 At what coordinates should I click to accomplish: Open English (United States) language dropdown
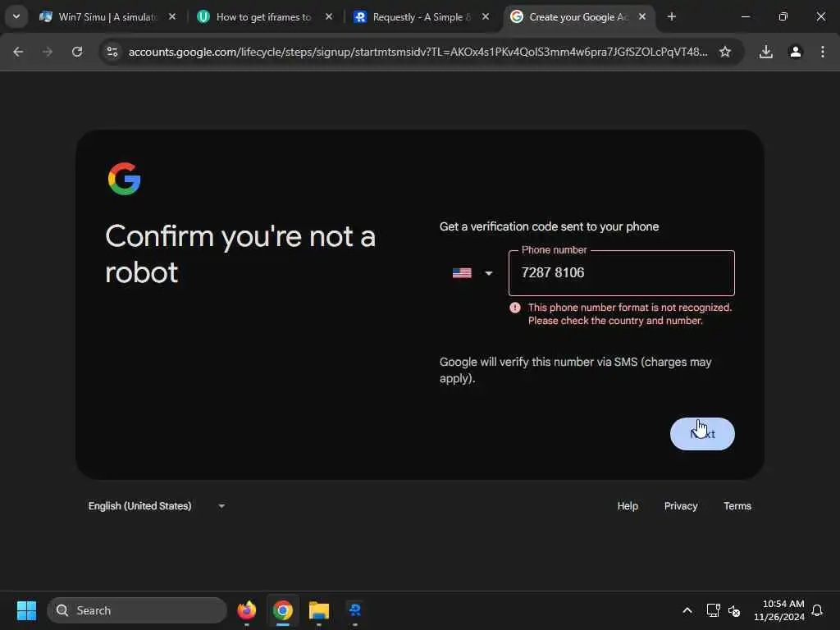157,505
